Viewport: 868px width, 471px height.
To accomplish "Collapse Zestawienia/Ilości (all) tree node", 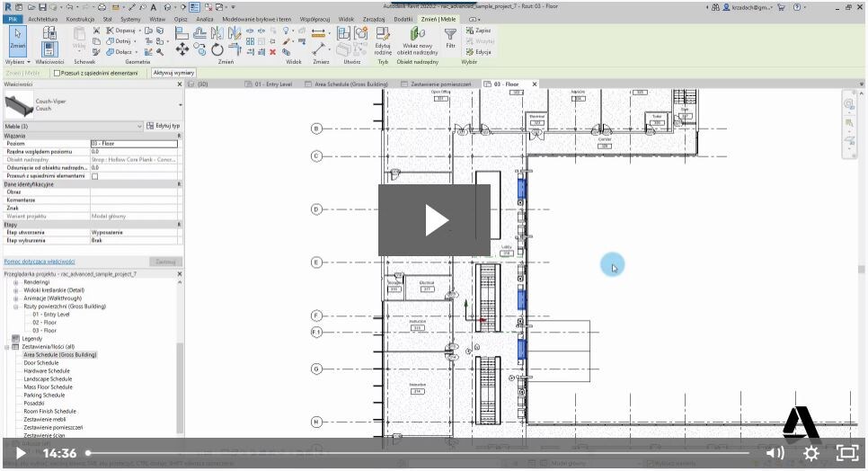I will pos(7,347).
